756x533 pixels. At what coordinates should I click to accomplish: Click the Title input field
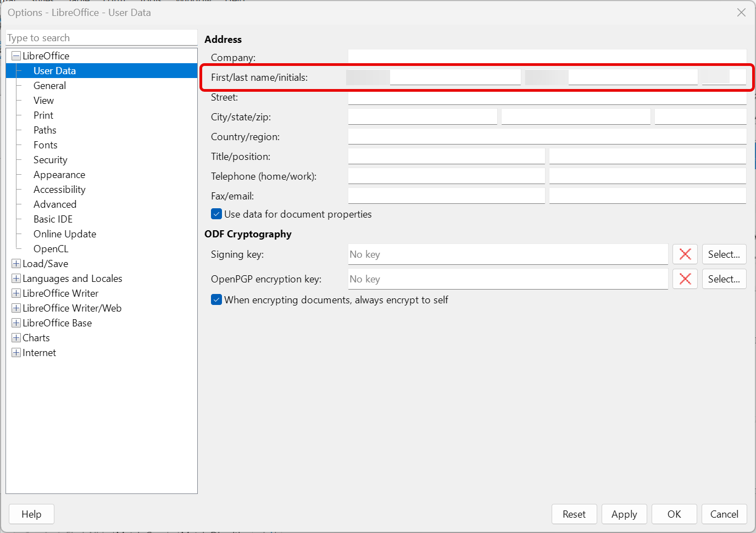click(447, 156)
